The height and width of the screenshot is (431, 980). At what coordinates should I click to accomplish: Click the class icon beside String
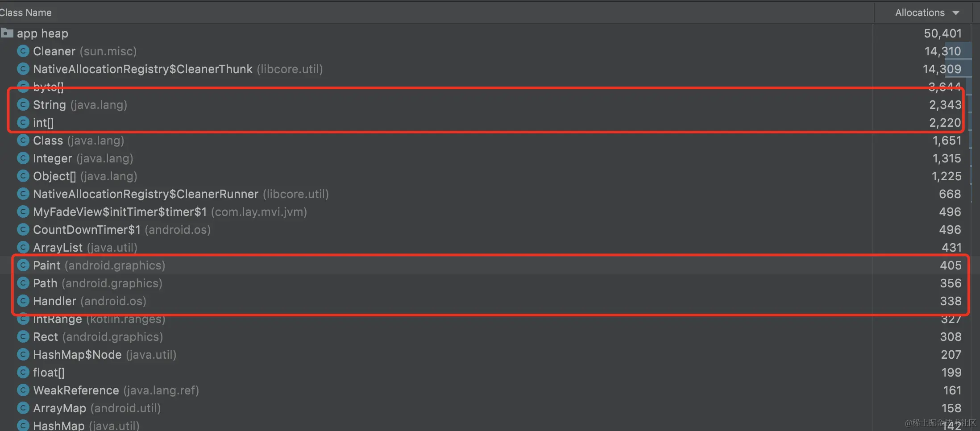coord(23,105)
